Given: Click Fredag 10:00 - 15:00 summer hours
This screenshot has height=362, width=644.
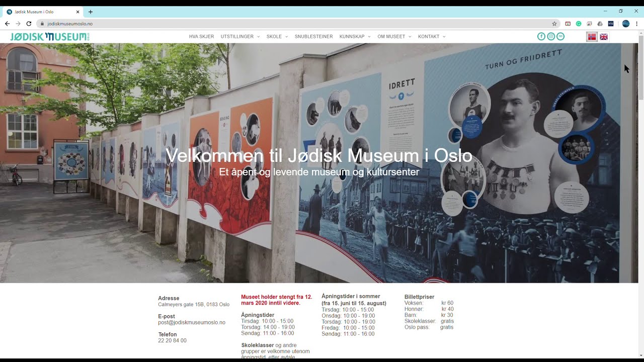Looking at the screenshot, I should 348,328.
